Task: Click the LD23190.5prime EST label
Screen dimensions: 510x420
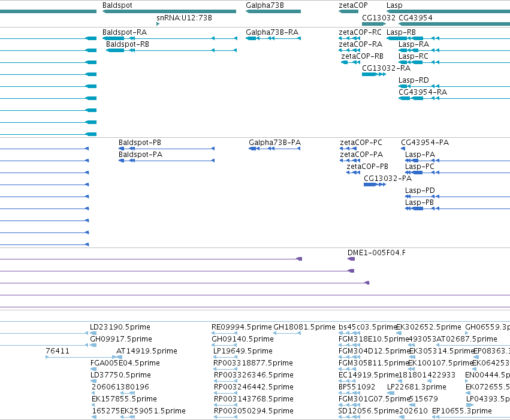Action: (120, 327)
